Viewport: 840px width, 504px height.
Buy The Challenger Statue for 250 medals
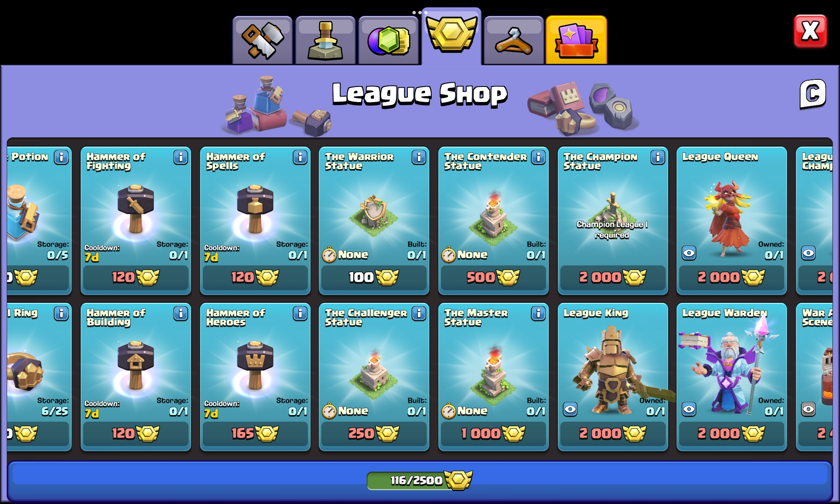tap(374, 433)
